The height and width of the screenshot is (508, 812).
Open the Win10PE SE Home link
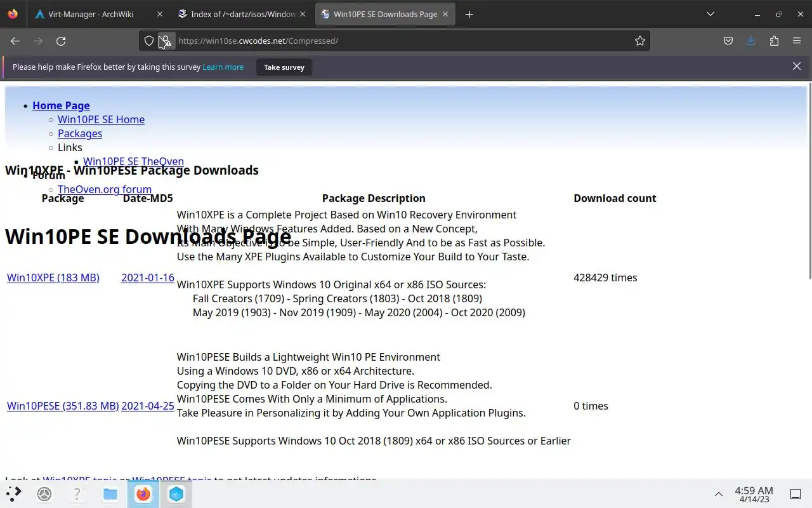pos(101,119)
